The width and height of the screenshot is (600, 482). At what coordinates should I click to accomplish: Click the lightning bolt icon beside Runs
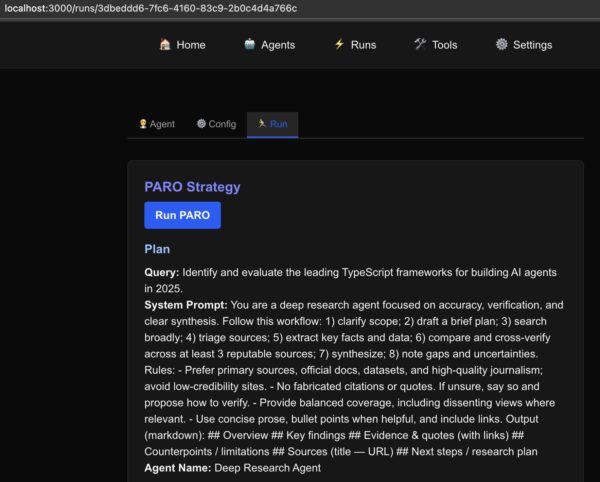point(339,45)
